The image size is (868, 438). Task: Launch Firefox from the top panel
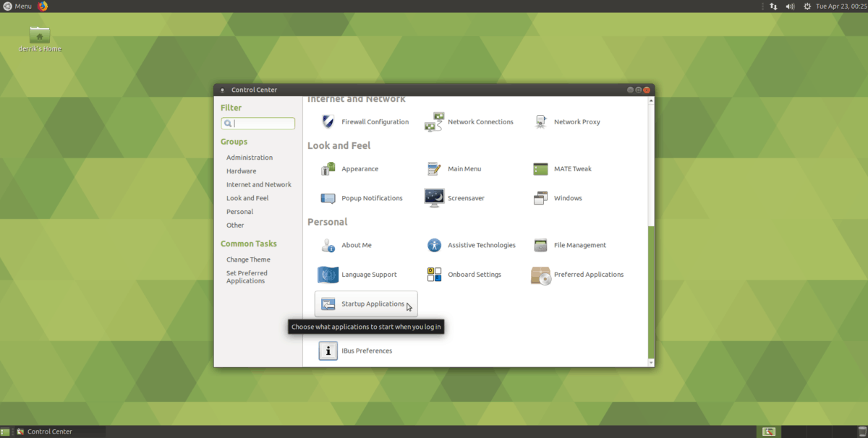point(43,7)
